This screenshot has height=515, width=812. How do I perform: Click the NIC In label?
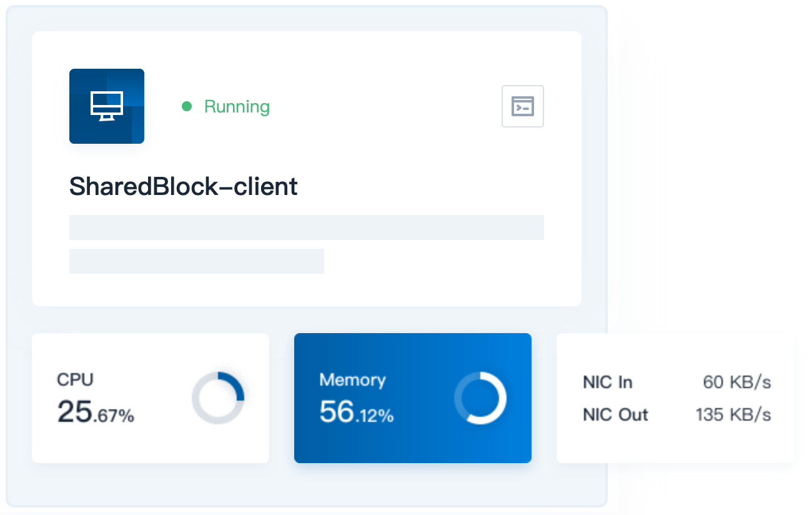pos(607,382)
